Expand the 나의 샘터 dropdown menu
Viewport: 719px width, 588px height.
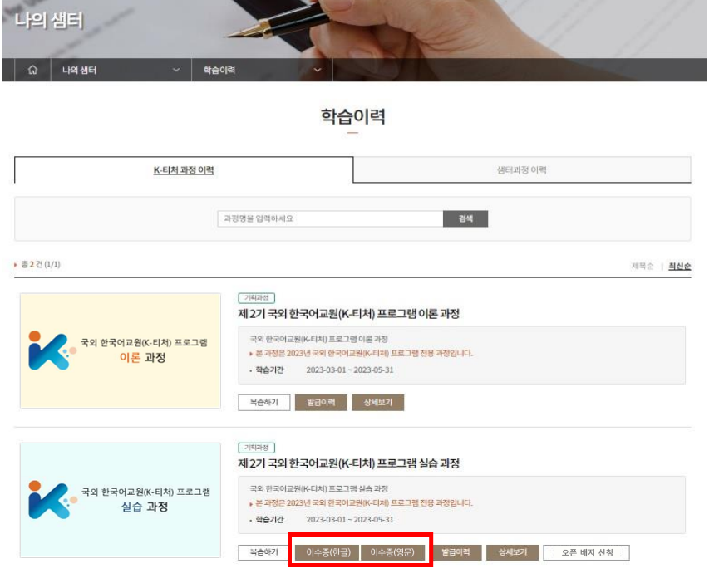click(121, 70)
